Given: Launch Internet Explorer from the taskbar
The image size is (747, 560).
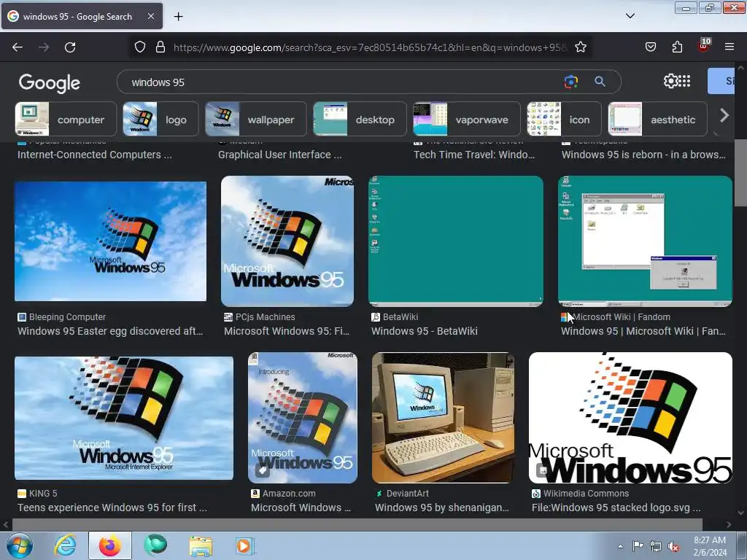Looking at the screenshot, I should (x=65, y=545).
